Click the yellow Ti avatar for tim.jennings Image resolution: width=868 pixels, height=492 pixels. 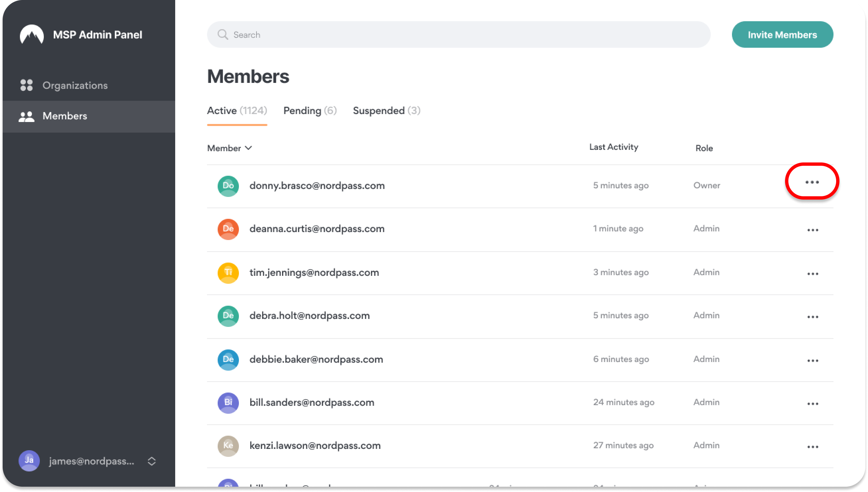(228, 273)
